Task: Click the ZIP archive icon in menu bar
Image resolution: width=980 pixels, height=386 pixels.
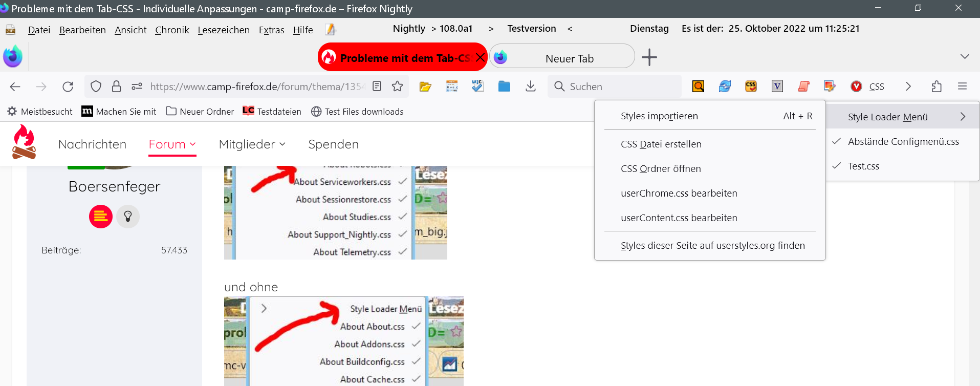Action: click(x=10, y=30)
